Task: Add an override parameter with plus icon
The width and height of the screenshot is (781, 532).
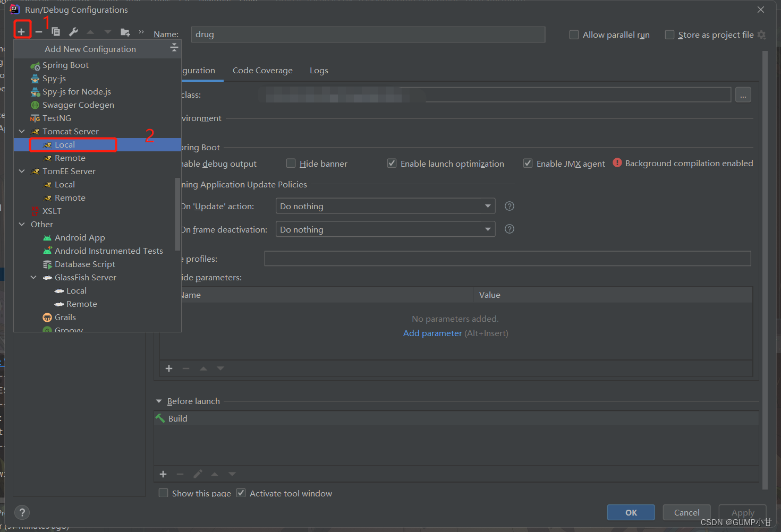Action: pos(169,368)
